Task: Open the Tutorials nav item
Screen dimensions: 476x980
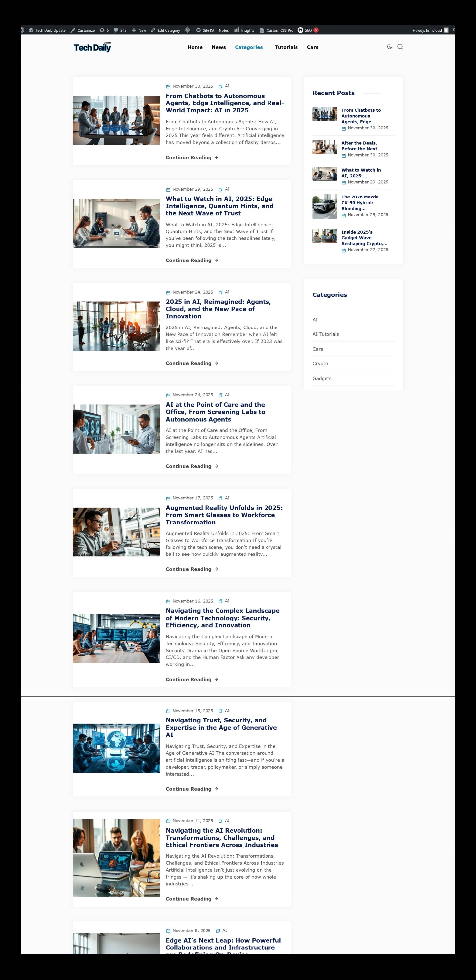Action: pos(286,47)
